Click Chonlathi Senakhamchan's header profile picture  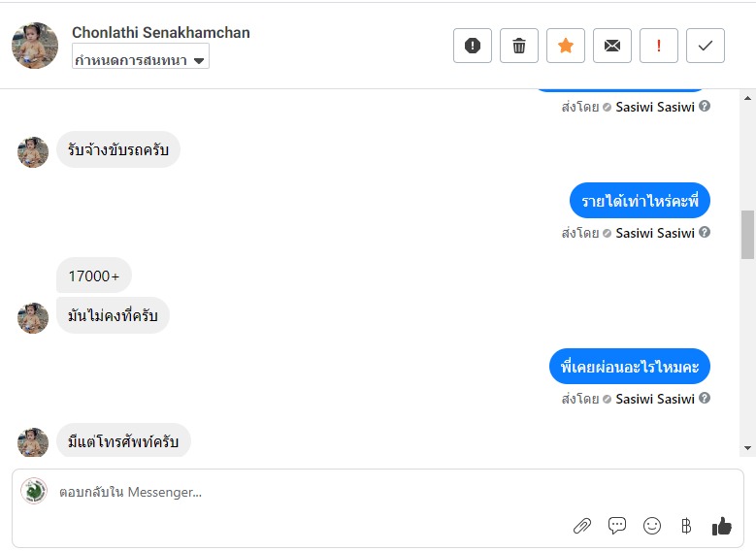35,46
